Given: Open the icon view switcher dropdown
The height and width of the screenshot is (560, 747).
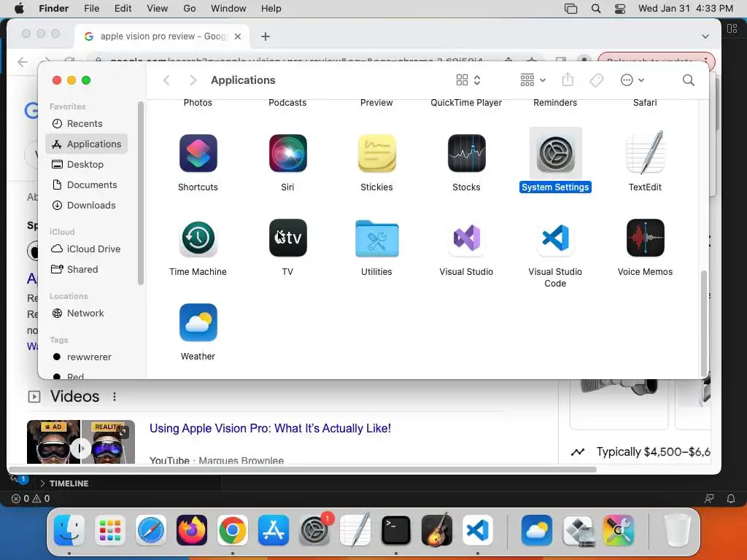Looking at the screenshot, I should point(468,80).
